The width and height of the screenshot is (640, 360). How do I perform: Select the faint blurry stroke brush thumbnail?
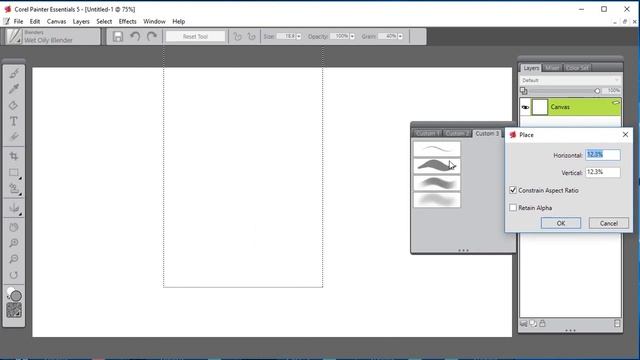point(437,200)
